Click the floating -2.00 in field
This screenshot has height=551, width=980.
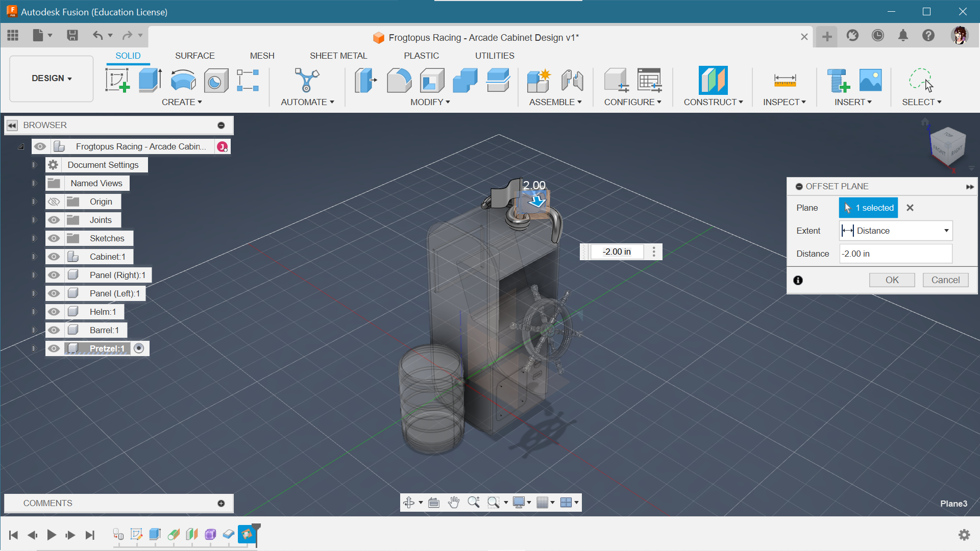[617, 252]
